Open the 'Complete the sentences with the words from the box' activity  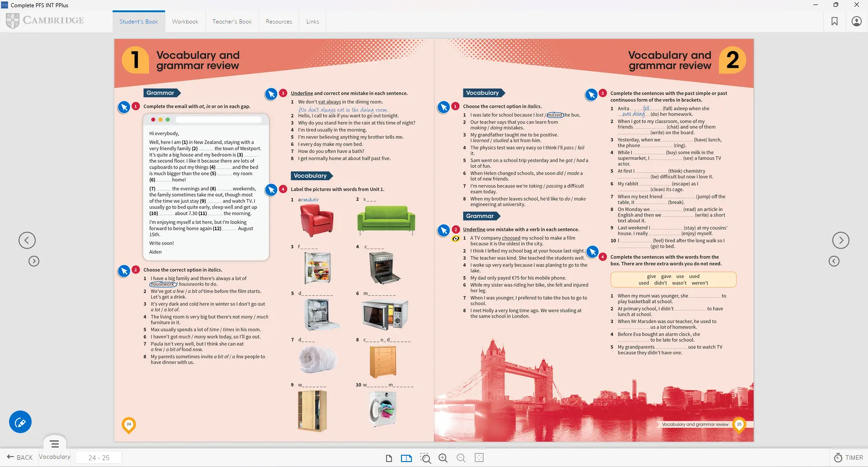(x=592, y=252)
